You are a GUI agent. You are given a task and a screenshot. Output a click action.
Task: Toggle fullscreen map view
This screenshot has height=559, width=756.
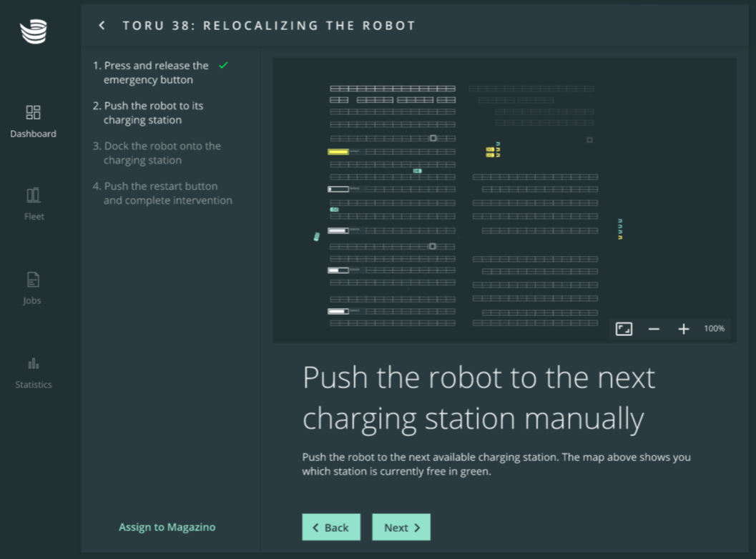pyautogui.click(x=624, y=329)
